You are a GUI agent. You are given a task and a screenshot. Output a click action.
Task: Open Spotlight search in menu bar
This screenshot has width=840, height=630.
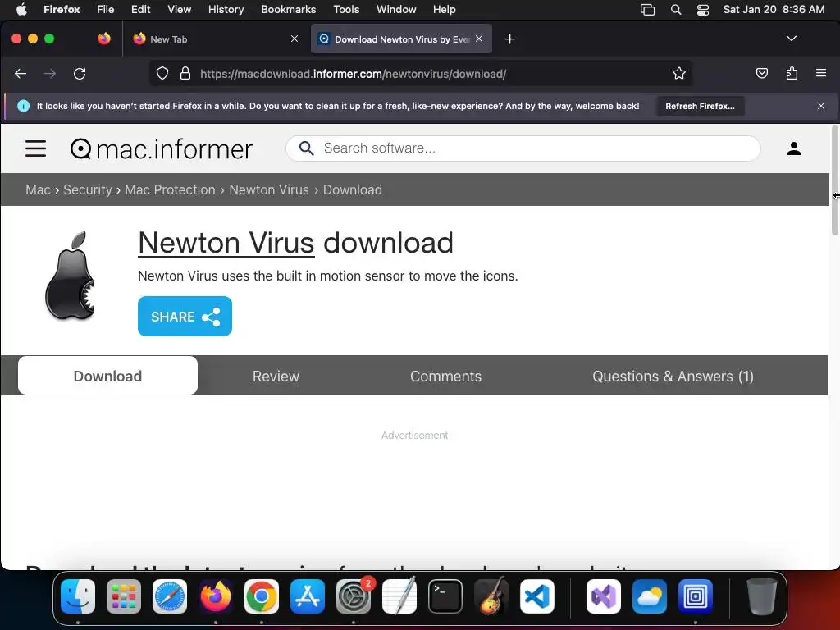(x=676, y=10)
